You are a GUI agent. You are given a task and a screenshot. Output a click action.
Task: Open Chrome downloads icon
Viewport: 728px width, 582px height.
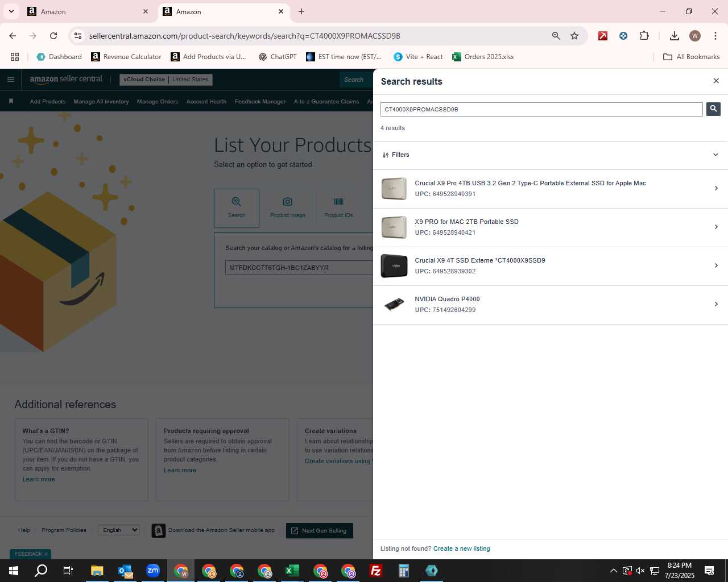coord(674,36)
